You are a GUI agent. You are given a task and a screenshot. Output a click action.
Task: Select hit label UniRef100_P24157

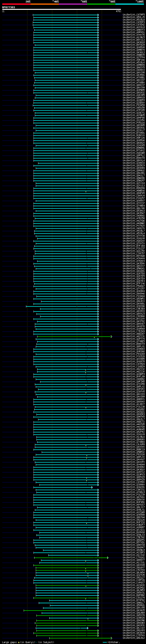coord(134,198)
